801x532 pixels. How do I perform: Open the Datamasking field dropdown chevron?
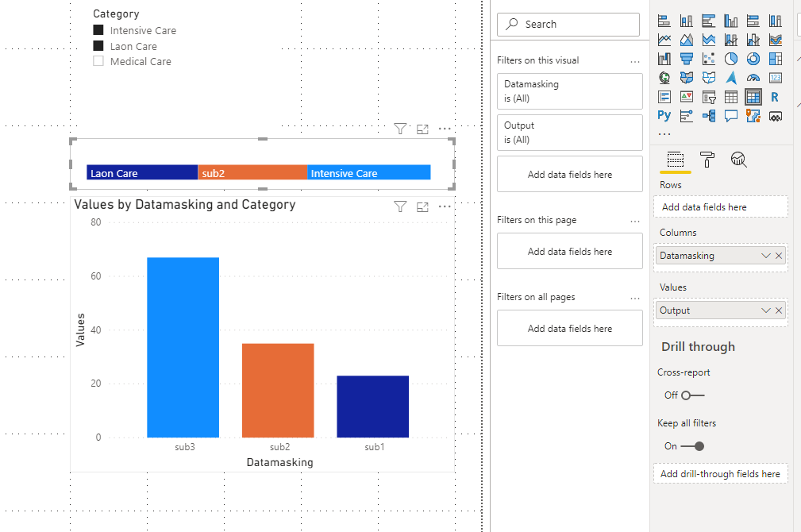tap(765, 256)
